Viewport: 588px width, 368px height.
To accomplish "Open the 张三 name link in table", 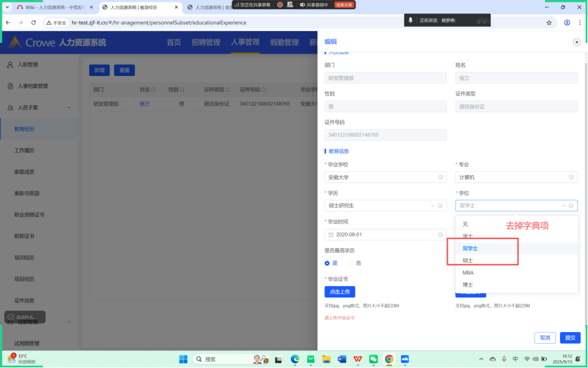I will (145, 104).
